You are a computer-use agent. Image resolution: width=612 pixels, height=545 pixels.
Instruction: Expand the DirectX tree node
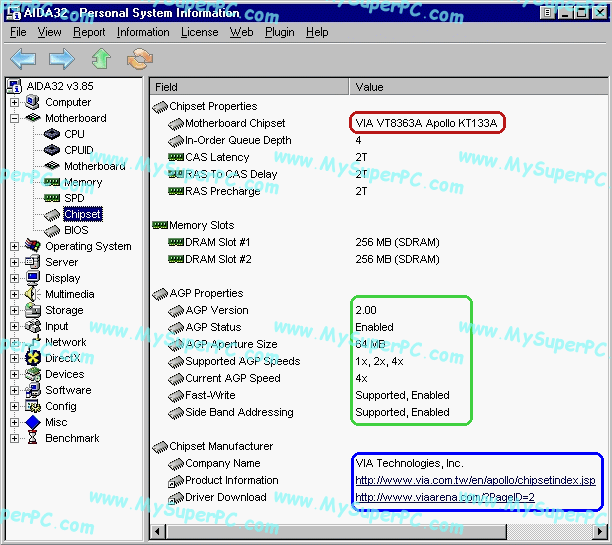click(14, 358)
